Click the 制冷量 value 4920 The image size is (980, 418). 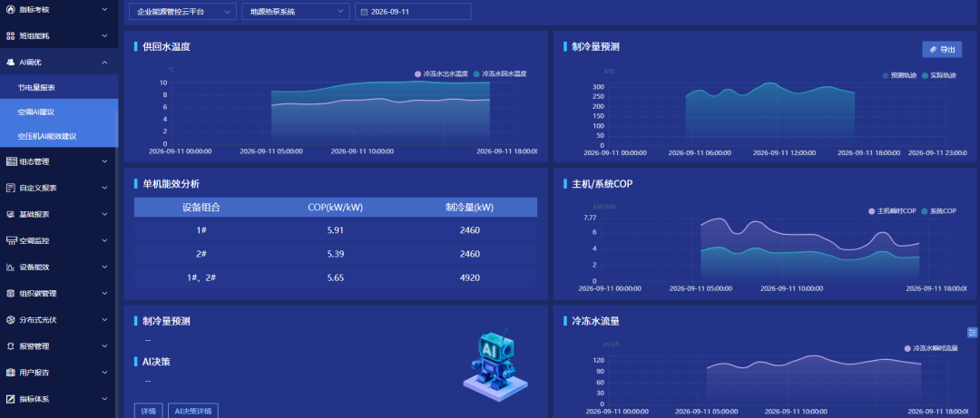(x=469, y=277)
